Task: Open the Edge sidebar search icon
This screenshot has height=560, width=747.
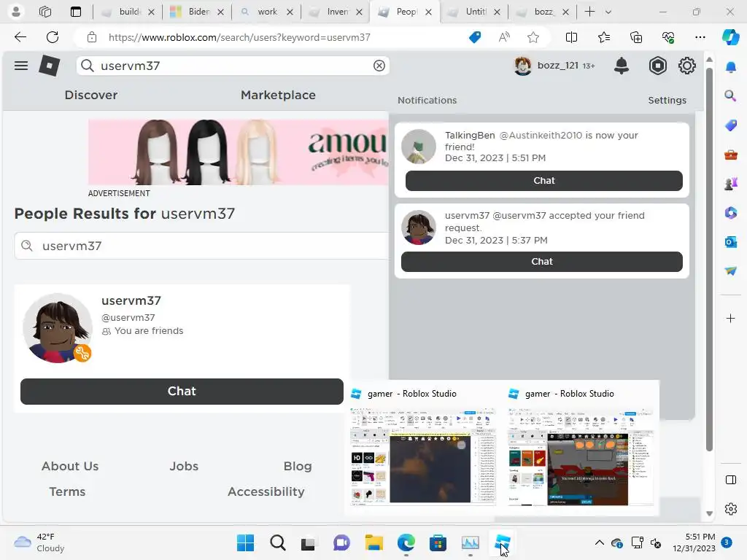Action: (x=730, y=96)
